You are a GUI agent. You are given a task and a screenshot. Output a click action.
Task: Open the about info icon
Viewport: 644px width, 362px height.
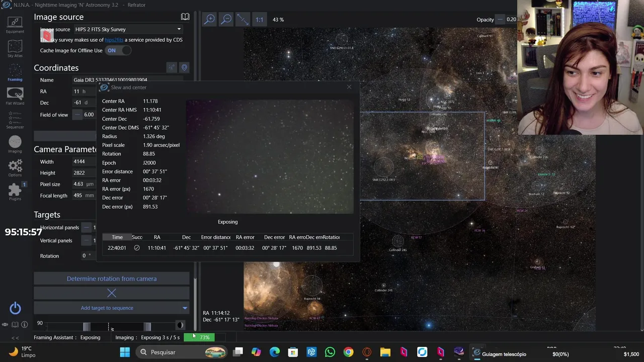coord(24,325)
